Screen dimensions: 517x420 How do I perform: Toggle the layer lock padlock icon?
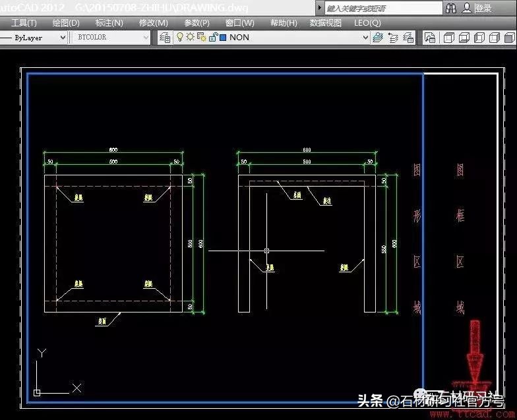coord(212,38)
